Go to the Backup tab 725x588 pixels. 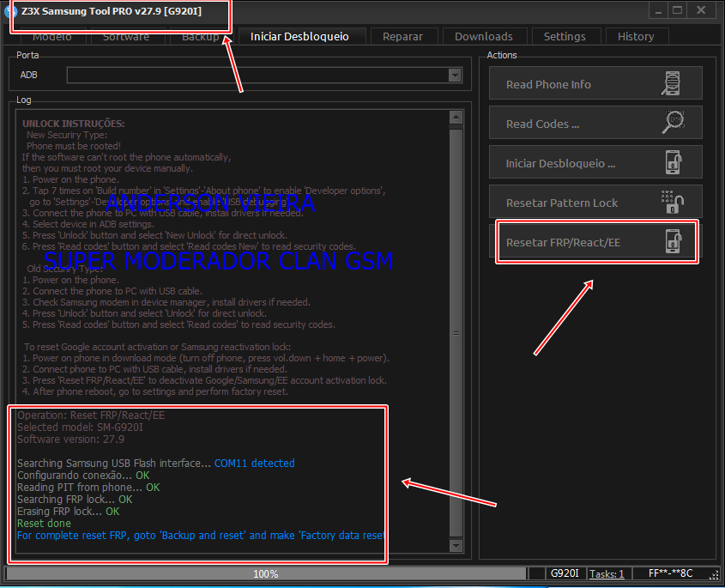point(201,37)
